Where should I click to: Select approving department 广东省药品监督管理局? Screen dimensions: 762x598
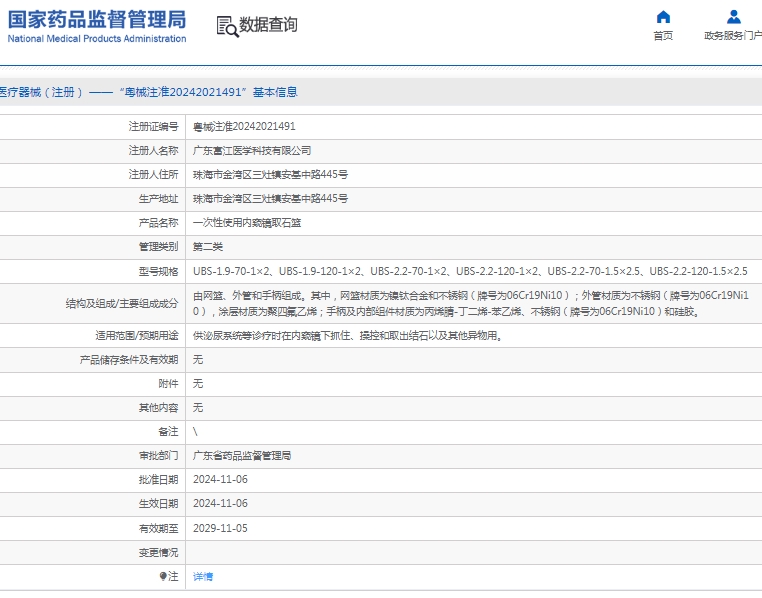coord(242,456)
